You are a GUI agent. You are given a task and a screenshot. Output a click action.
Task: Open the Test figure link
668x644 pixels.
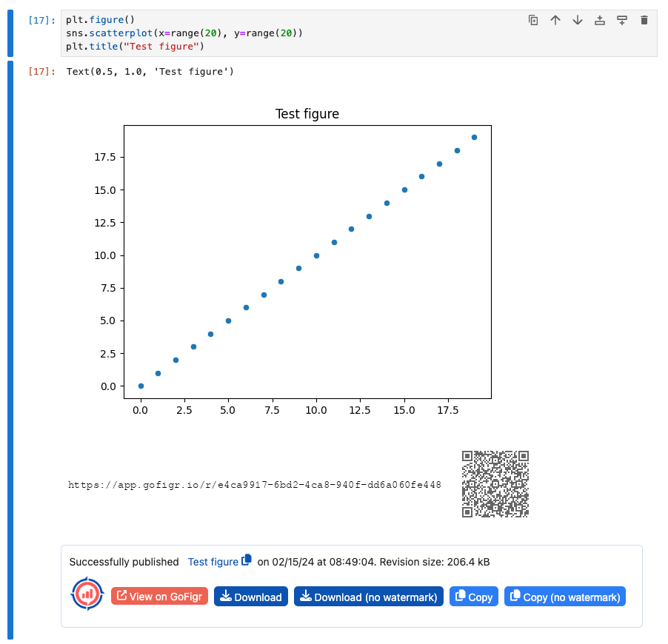[x=213, y=562]
